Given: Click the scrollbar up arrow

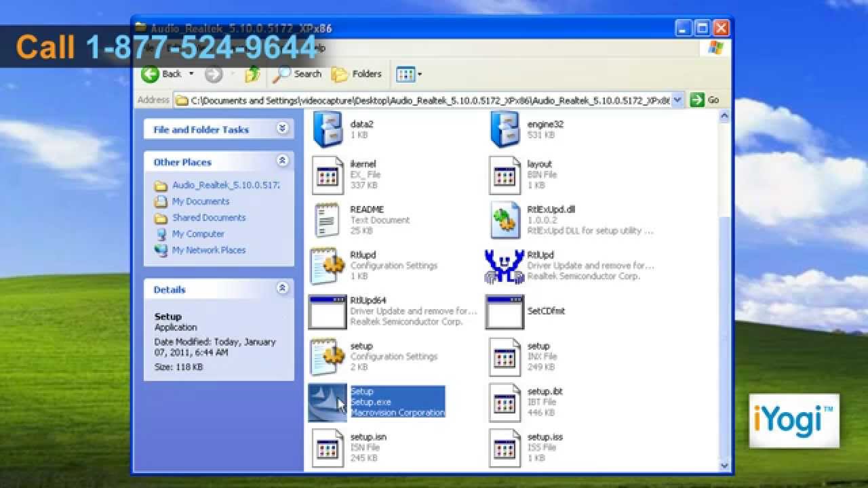Looking at the screenshot, I should 724,116.
